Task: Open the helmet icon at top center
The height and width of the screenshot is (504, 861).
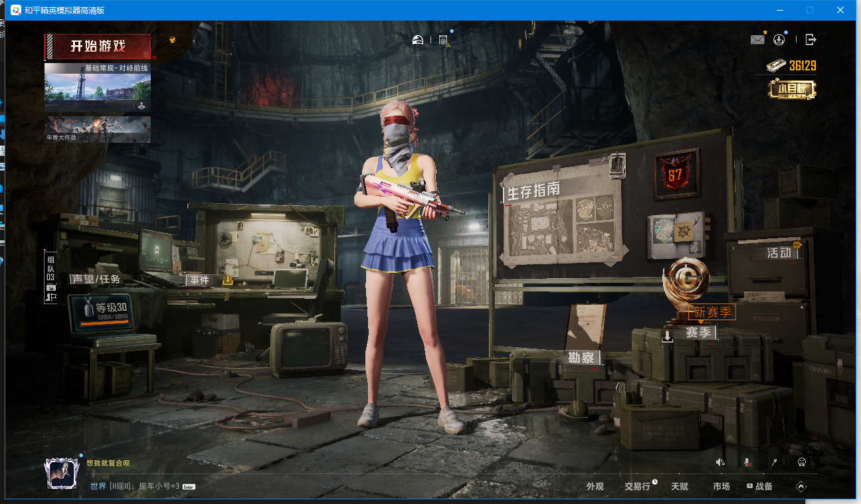Action: [x=418, y=40]
